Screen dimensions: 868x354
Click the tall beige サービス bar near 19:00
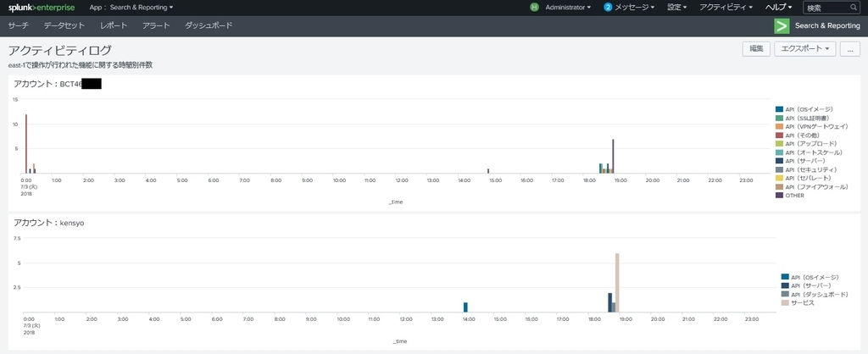(617, 283)
